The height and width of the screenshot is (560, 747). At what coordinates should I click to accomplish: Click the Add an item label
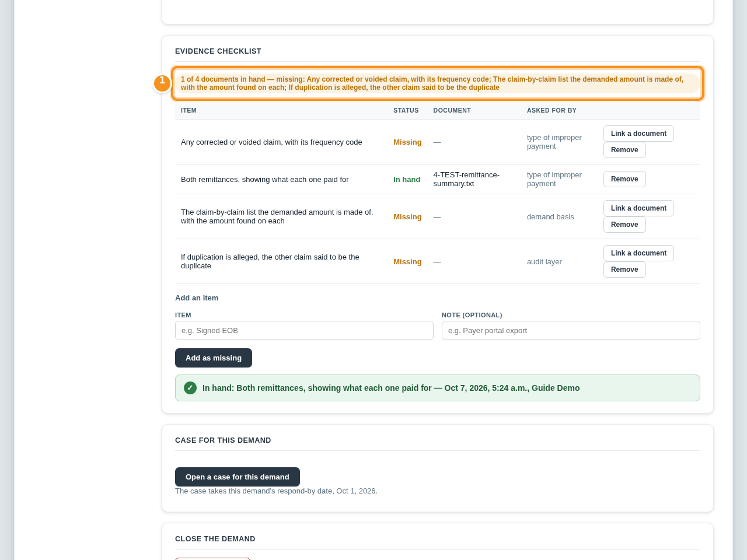pyautogui.click(x=197, y=298)
